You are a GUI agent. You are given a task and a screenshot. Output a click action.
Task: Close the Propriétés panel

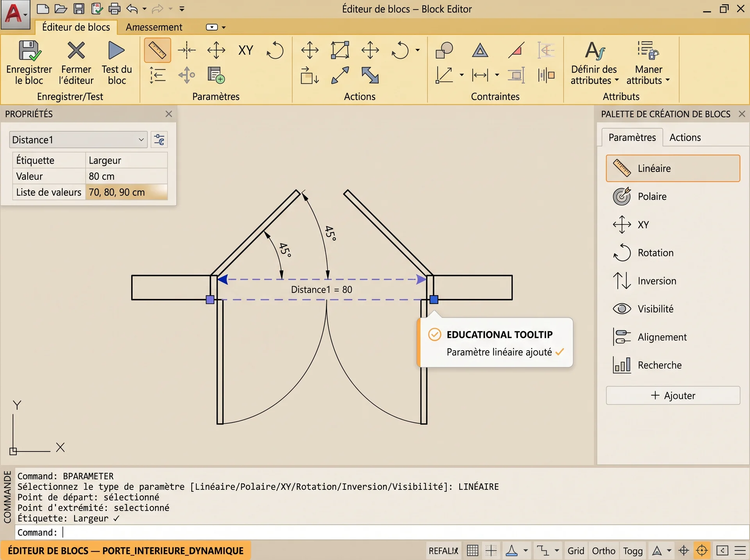click(169, 114)
